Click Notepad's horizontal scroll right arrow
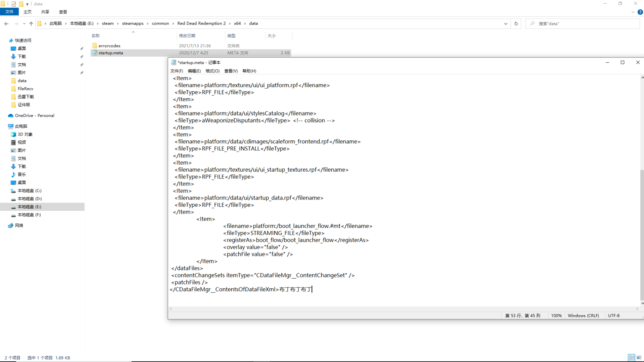Viewport: 644px width, 362px height. pos(637,309)
